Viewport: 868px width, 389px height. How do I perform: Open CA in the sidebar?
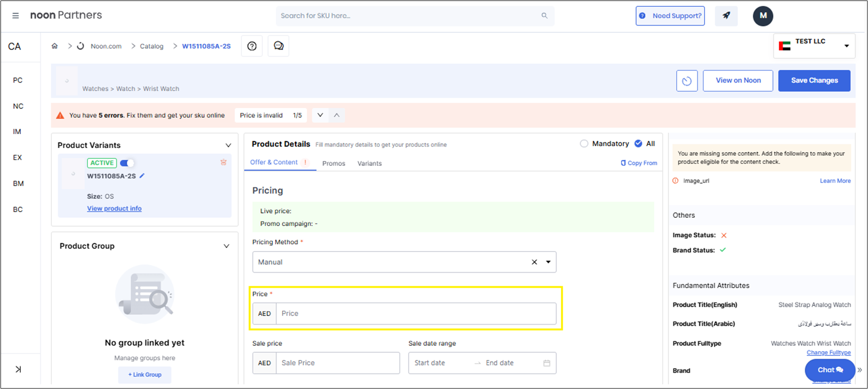pyautogui.click(x=14, y=47)
